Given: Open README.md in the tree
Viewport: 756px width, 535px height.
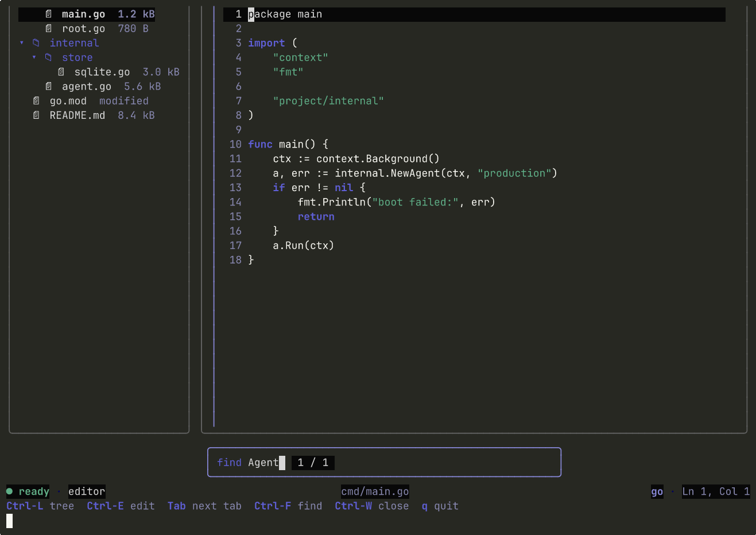Looking at the screenshot, I should pyautogui.click(x=77, y=115).
